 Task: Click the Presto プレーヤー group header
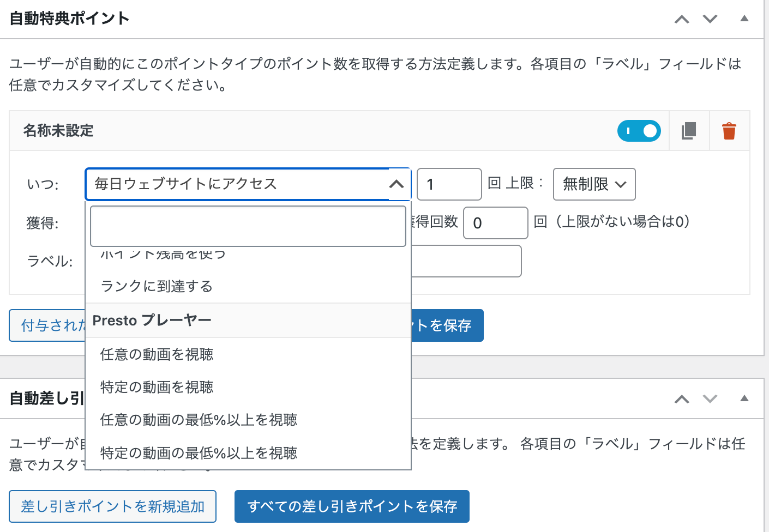pyautogui.click(x=248, y=321)
